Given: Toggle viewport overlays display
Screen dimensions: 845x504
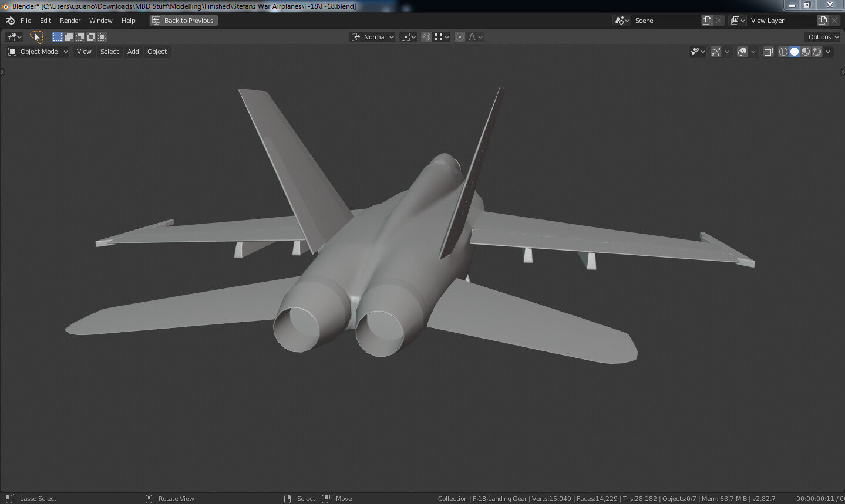Looking at the screenshot, I should [742, 52].
